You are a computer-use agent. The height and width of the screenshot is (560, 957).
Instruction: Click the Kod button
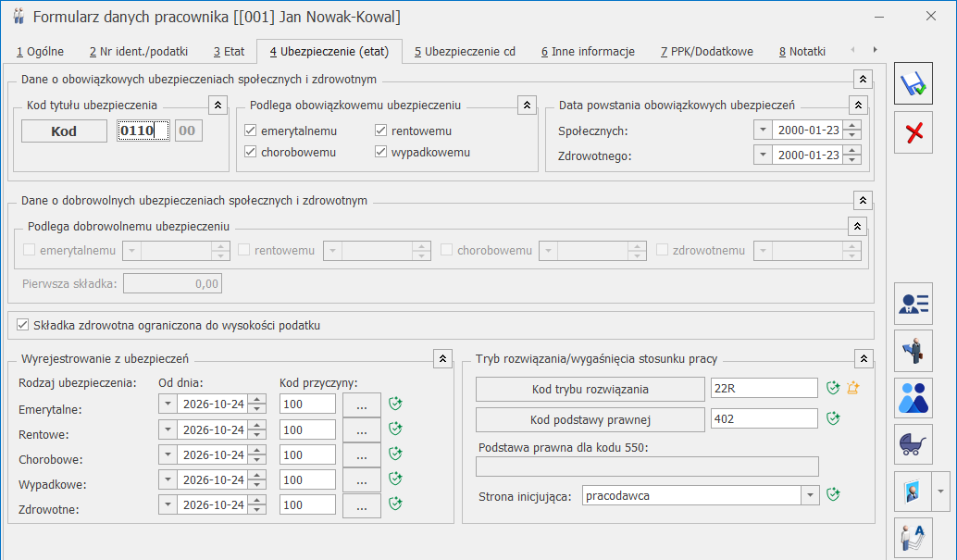[64, 131]
